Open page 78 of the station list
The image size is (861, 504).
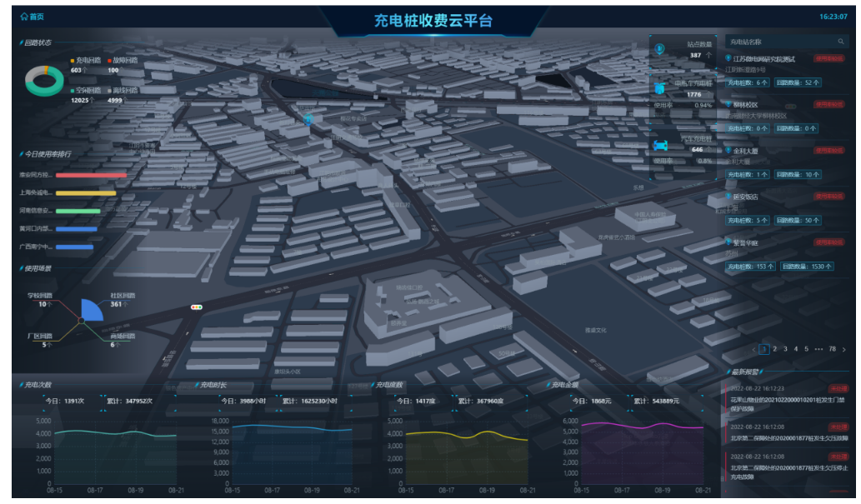(x=832, y=350)
